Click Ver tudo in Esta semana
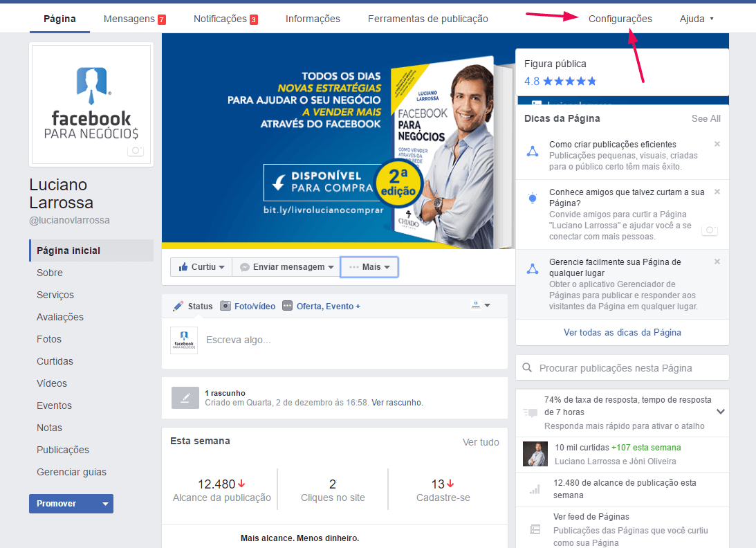Image resolution: width=756 pixels, height=548 pixels. click(x=481, y=442)
